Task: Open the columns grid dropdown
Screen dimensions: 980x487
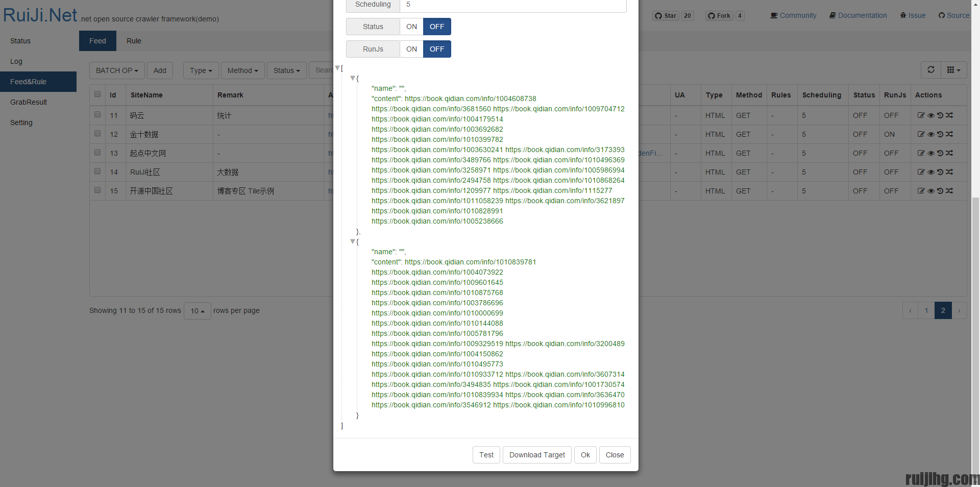Action: 953,70
